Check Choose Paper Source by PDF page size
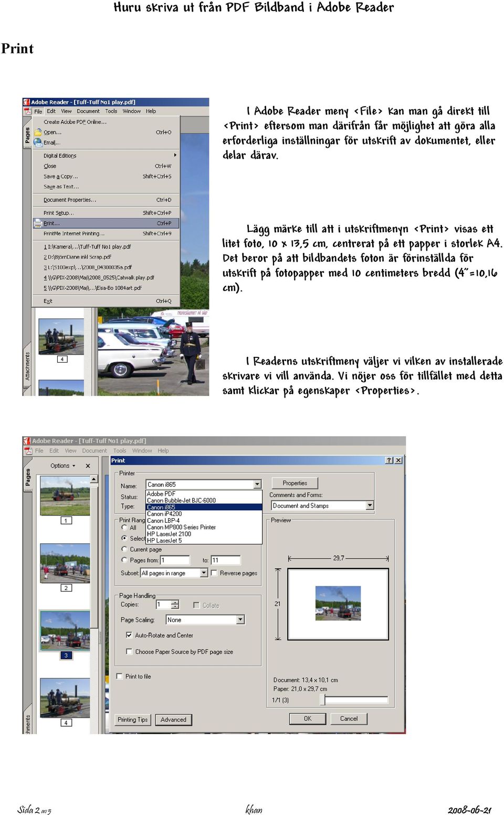Viewport: 504px width, 815px height. 129,652
